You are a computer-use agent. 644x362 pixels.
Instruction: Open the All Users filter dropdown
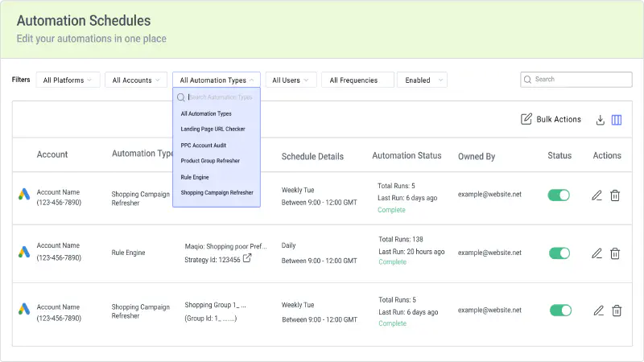click(291, 80)
